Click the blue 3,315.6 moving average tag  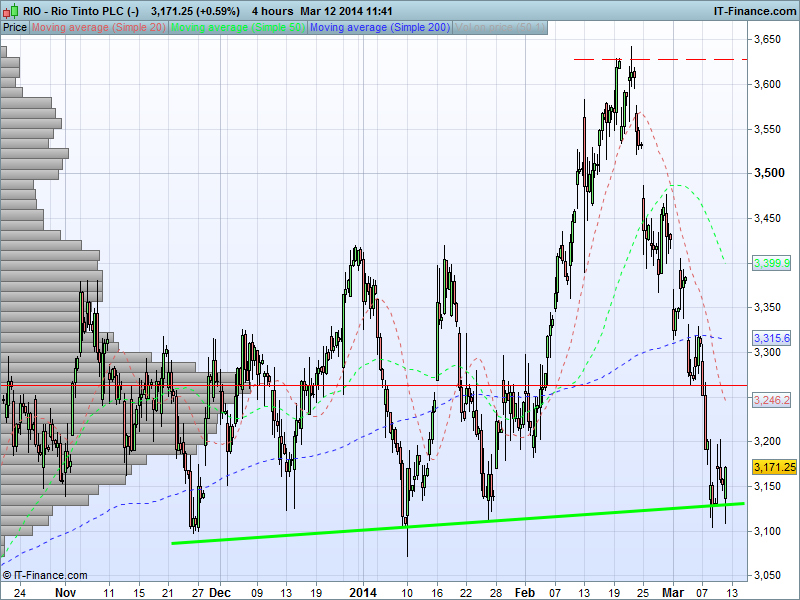pos(771,338)
